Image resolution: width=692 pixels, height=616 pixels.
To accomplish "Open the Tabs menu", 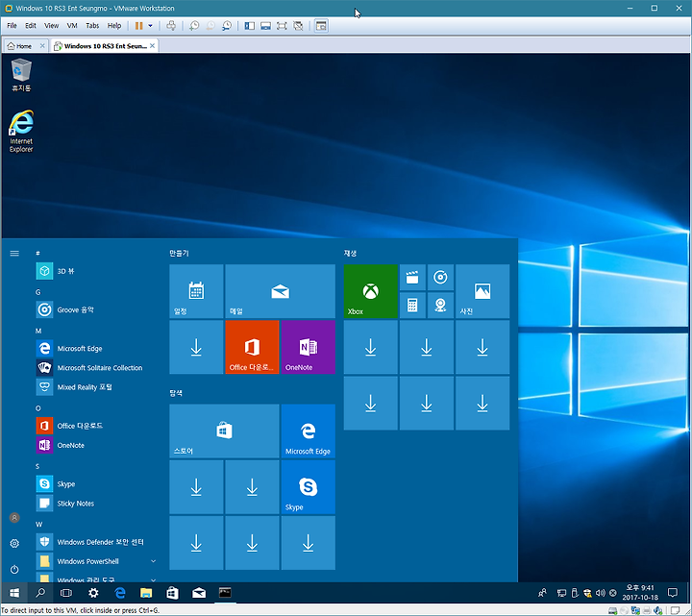I will point(92,26).
